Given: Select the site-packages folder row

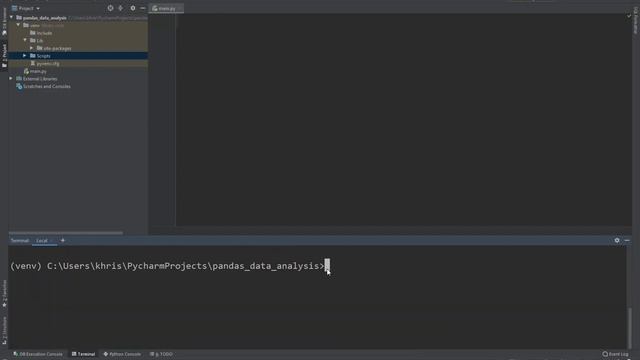Looking at the screenshot, I should [78, 48].
